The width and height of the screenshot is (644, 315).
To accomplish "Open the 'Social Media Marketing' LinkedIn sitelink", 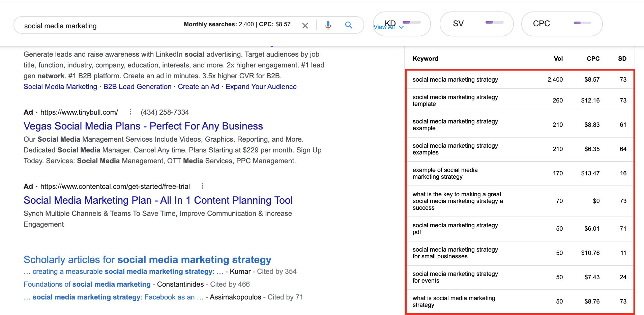I will (60, 86).
